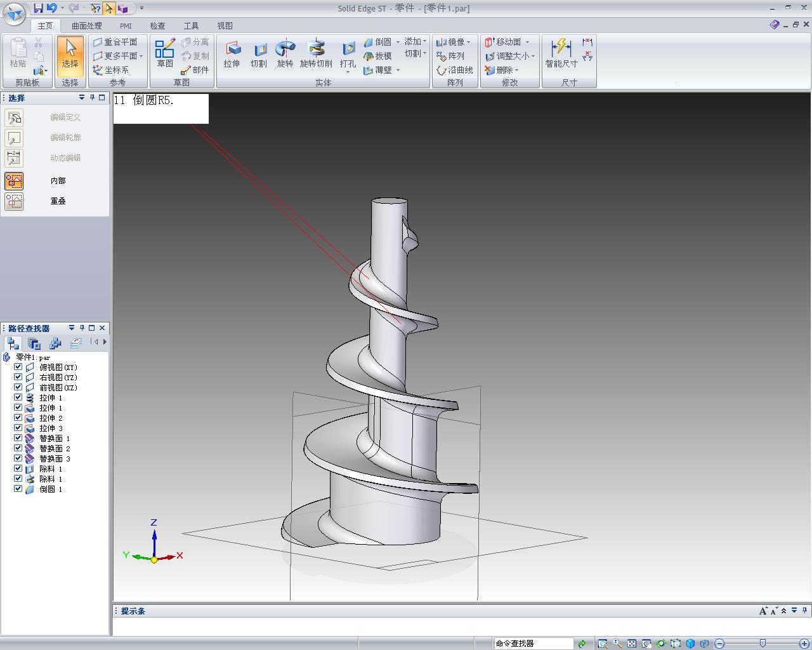Click the zoom slider handle in status bar
This screenshot has height=650, width=812.
tap(763, 644)
